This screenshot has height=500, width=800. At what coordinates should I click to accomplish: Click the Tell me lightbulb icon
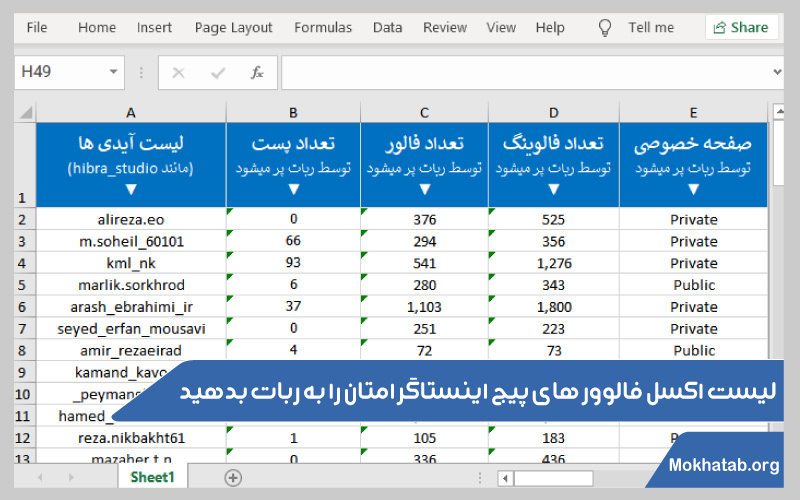(x=605, y=28)
